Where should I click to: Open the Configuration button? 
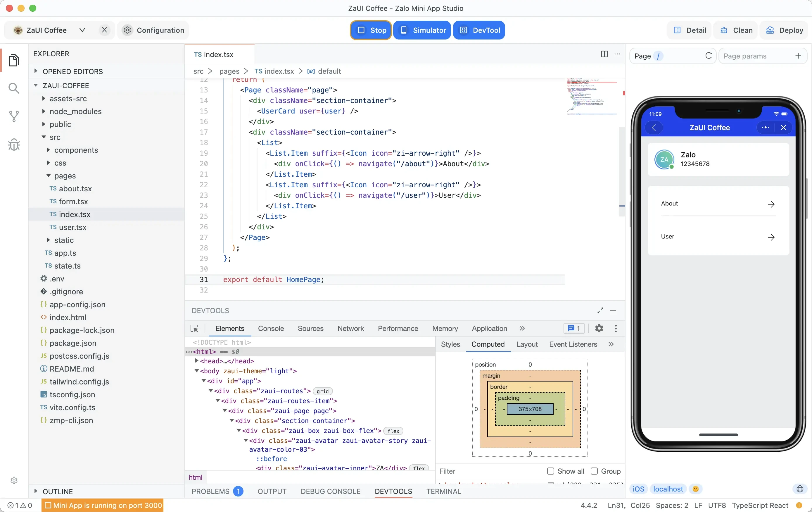(153, 30)
